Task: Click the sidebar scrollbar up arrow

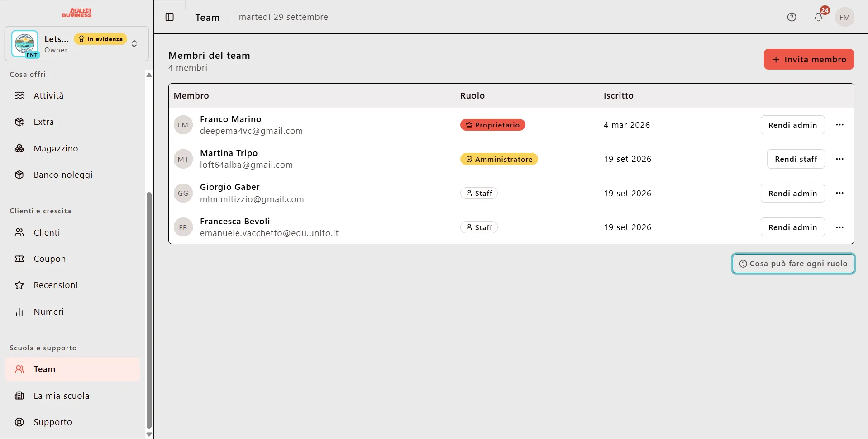Action: pos(149,75)
